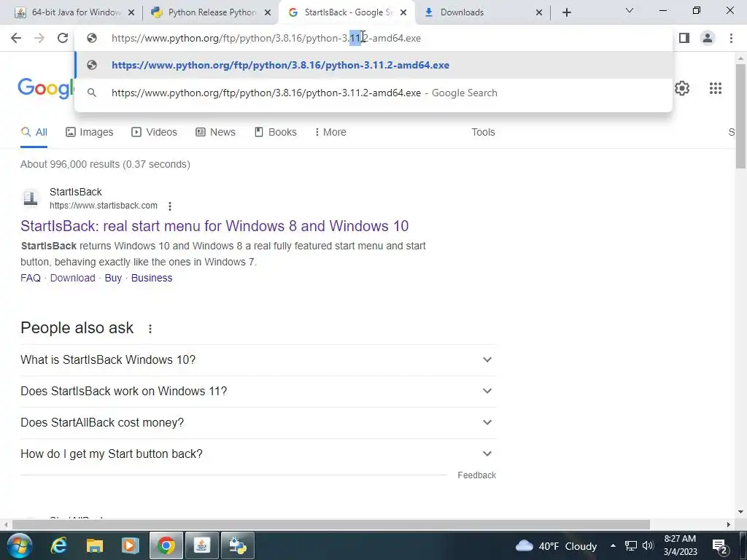Screen dimensions: 747x560
Task: Click the Chrome taskbar icon
Action: [x=166, y=545]
